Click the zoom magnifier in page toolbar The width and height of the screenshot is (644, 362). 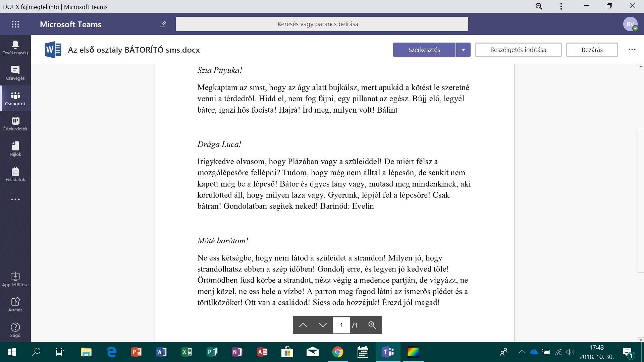pyautogui.click(x=372, y=325)
